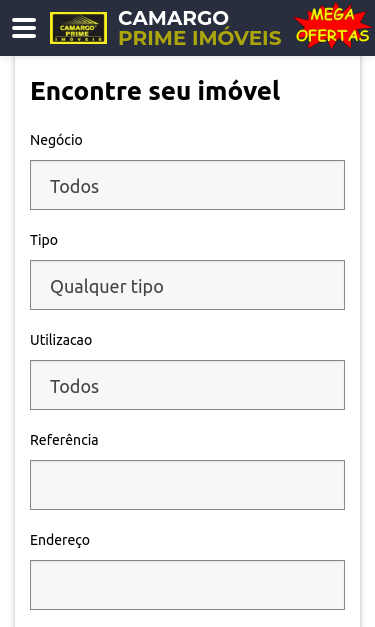Select the Todos value under Negócio
Viewport: 375px width, 627px height.
[x=74, y=186]
